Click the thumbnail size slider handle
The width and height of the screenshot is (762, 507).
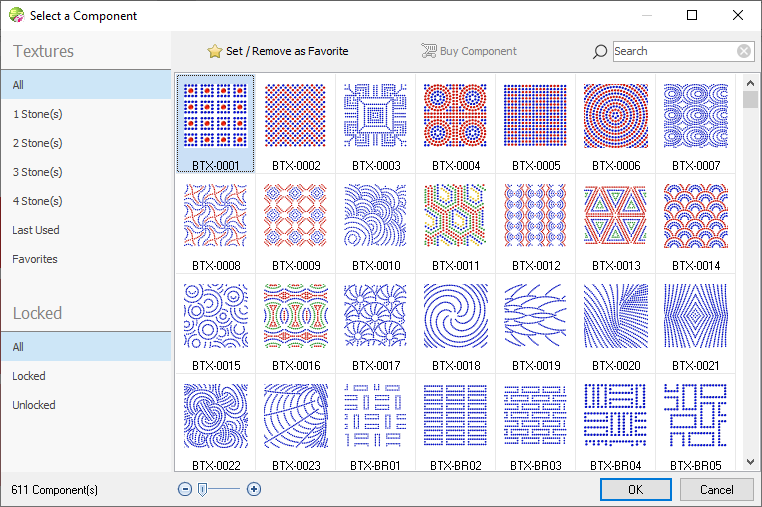click(x=202, y=489)
